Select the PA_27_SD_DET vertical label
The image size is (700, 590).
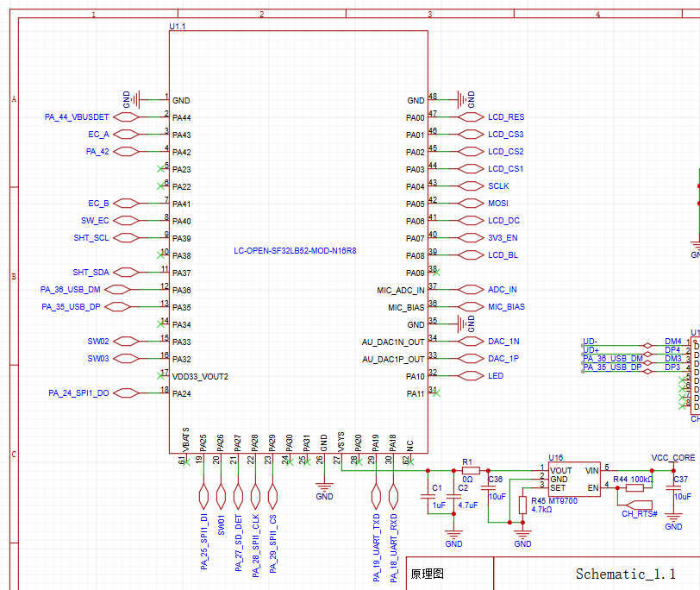pos(238,543)
